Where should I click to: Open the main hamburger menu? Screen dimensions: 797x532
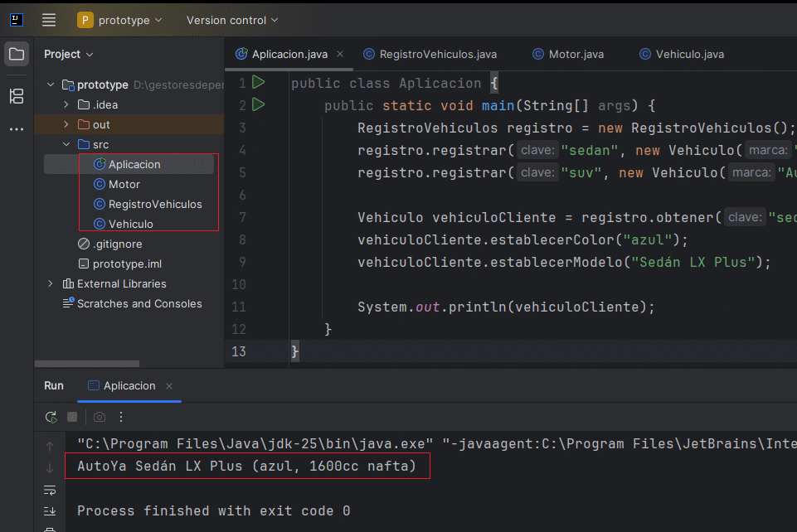[x=49, y=20]
